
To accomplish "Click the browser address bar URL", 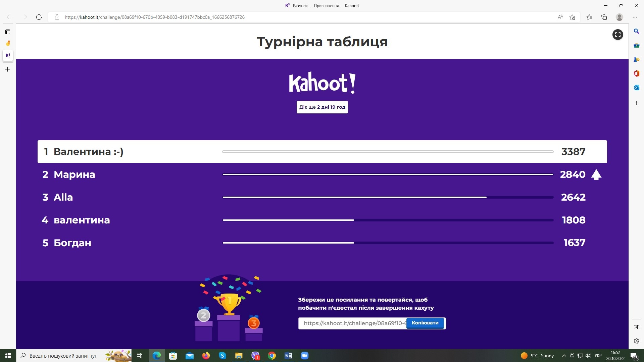I will tap(155, 17).
